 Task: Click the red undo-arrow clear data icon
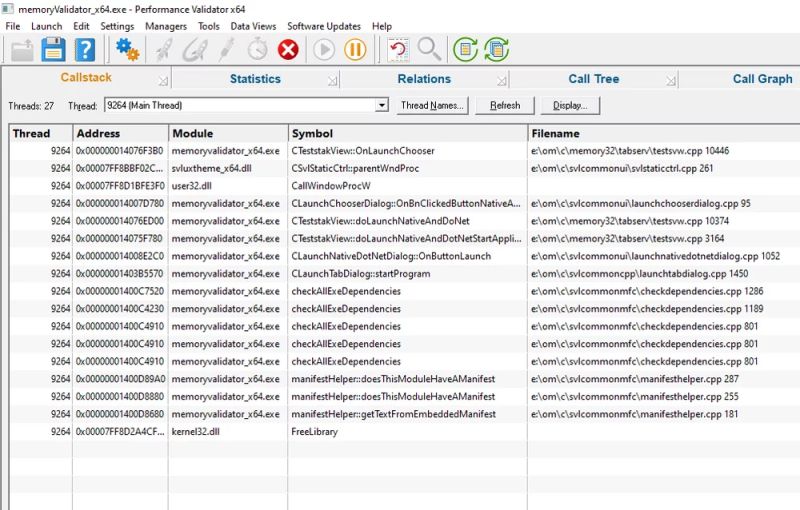pos(398,50)
